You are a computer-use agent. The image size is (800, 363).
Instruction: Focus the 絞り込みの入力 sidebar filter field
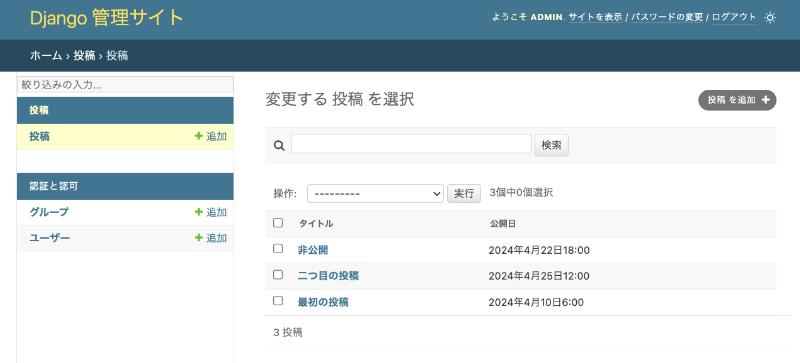point(125,85)
